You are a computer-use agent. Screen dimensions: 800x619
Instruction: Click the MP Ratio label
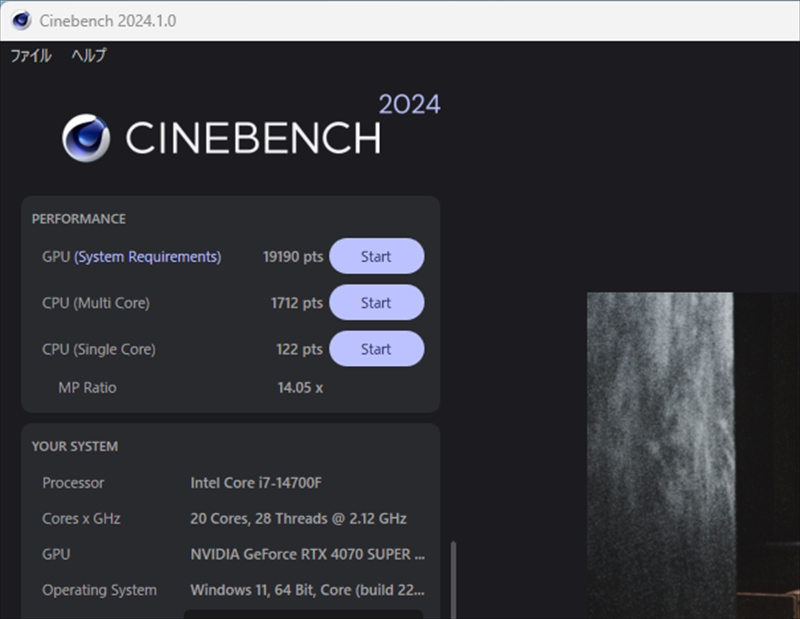(x=87, y=388)
